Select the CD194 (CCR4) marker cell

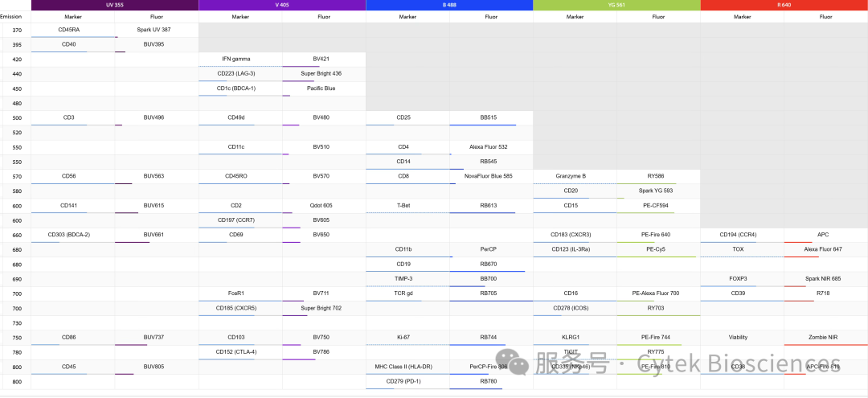pos(743,236)
